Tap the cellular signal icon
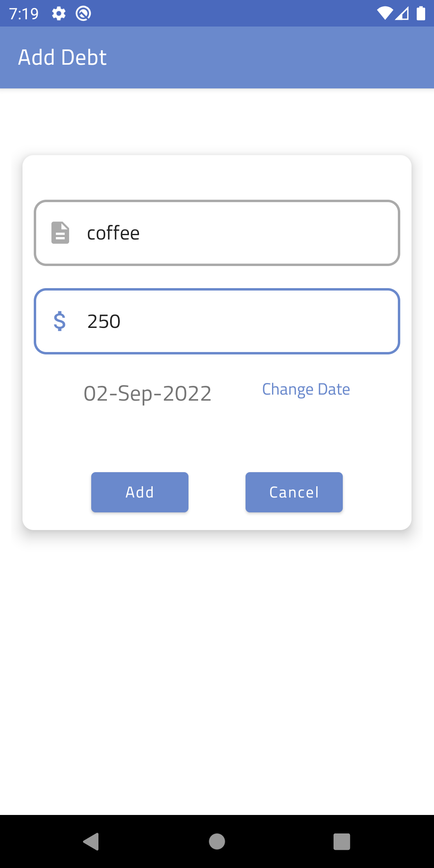The height and width of the screenshot is (868, 434). tap(402, 14)
